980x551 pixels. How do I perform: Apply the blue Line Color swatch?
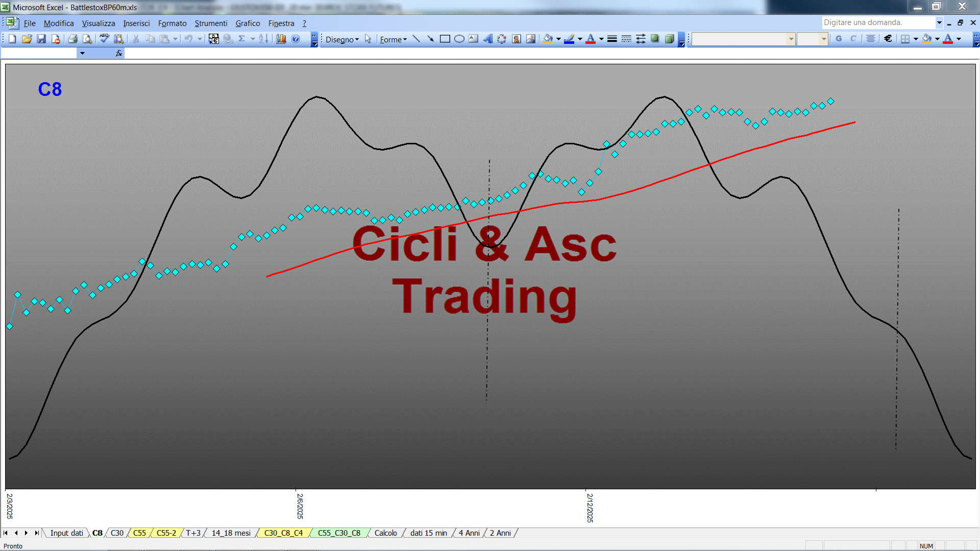pos(569,39)
